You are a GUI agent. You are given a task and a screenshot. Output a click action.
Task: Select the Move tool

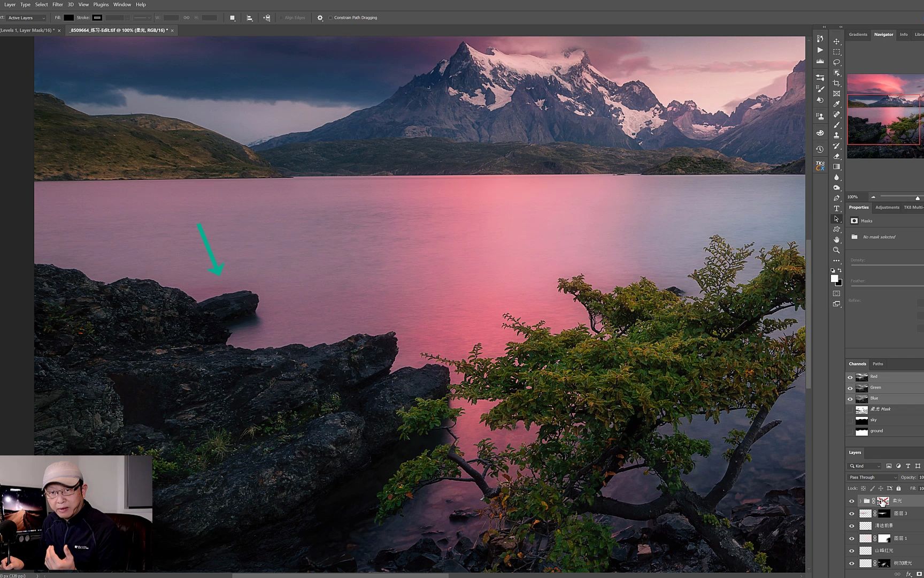(x=836, y=42)
